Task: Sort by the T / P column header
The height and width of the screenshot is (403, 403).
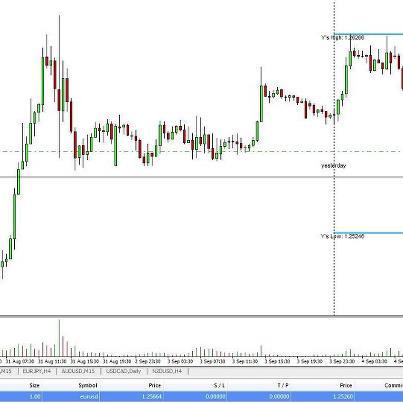Action: [282, 385]
